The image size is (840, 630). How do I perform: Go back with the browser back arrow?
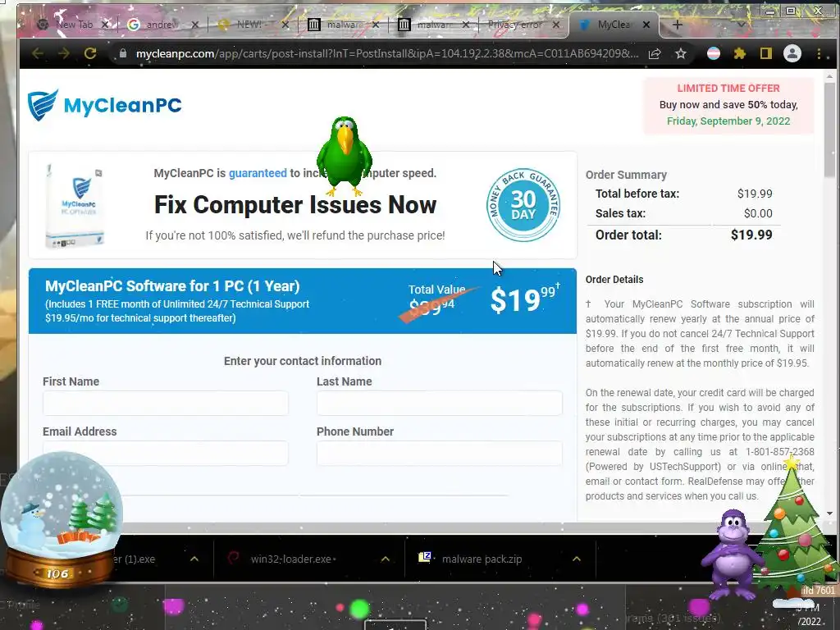tap(38, 53)
